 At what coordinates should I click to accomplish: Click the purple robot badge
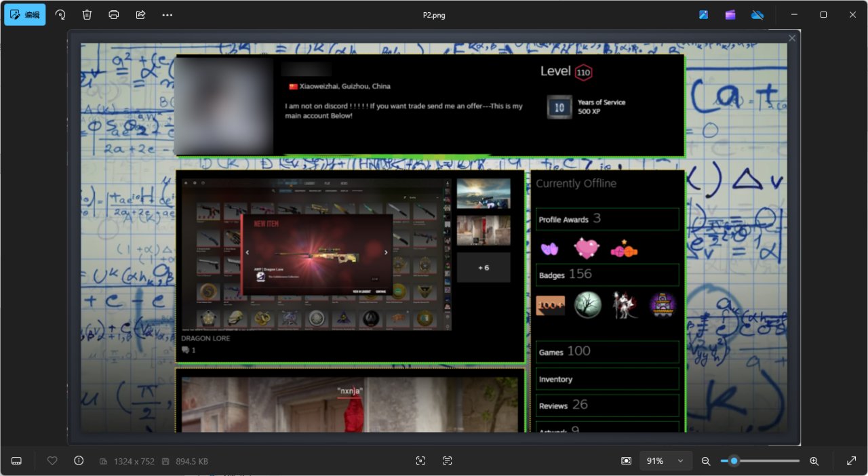[x=662, y=305]
